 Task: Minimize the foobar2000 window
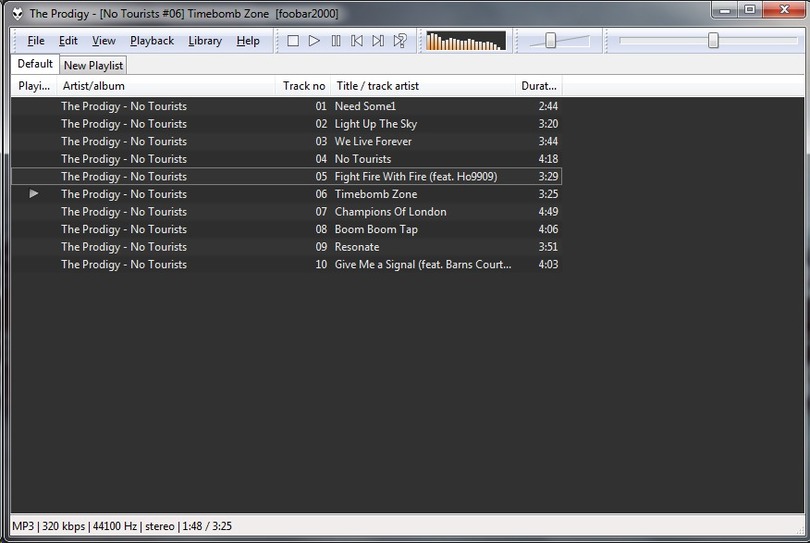pos(725,10)
